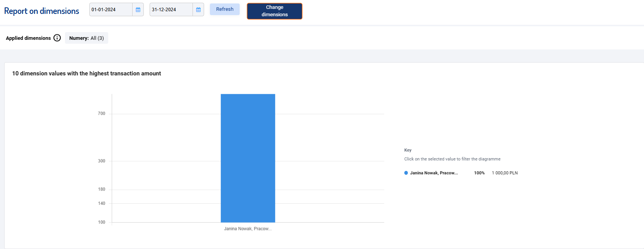Click the 100% share value in the key
Image resolution: width=644 pixels, height=249 pixels.
(x=479, y=173)
